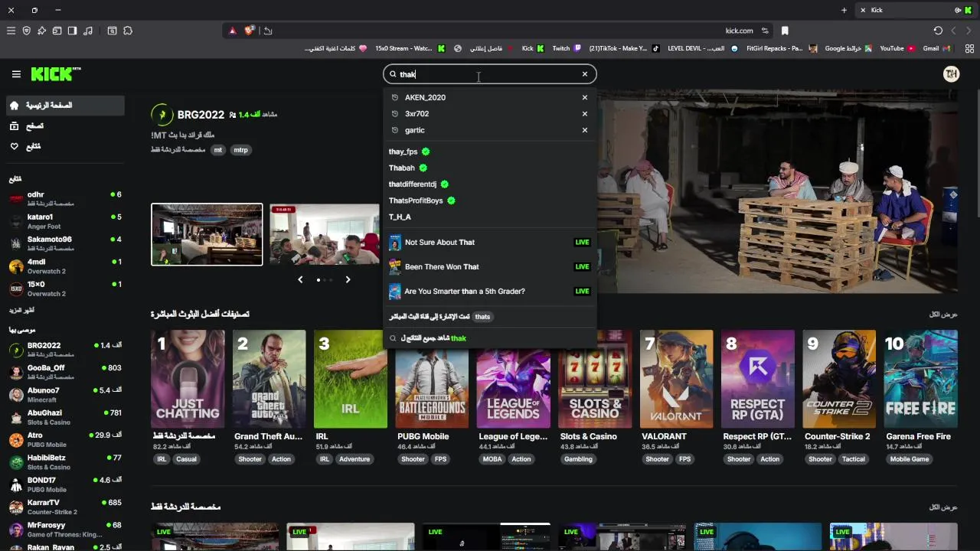Show next featured stream with right arrow
The image size is (980, 551).
[348, 280]
